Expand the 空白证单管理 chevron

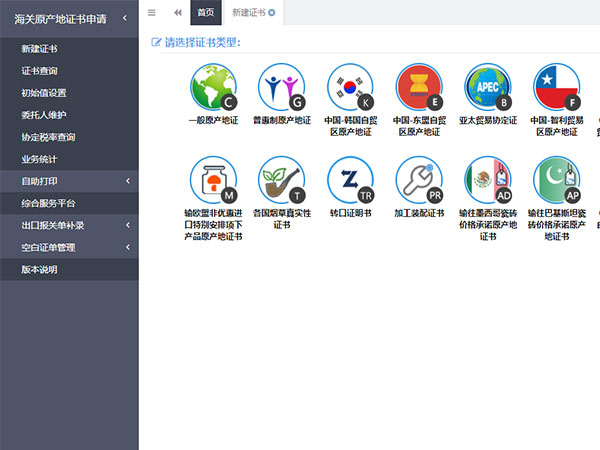click(x=128, y=247)
